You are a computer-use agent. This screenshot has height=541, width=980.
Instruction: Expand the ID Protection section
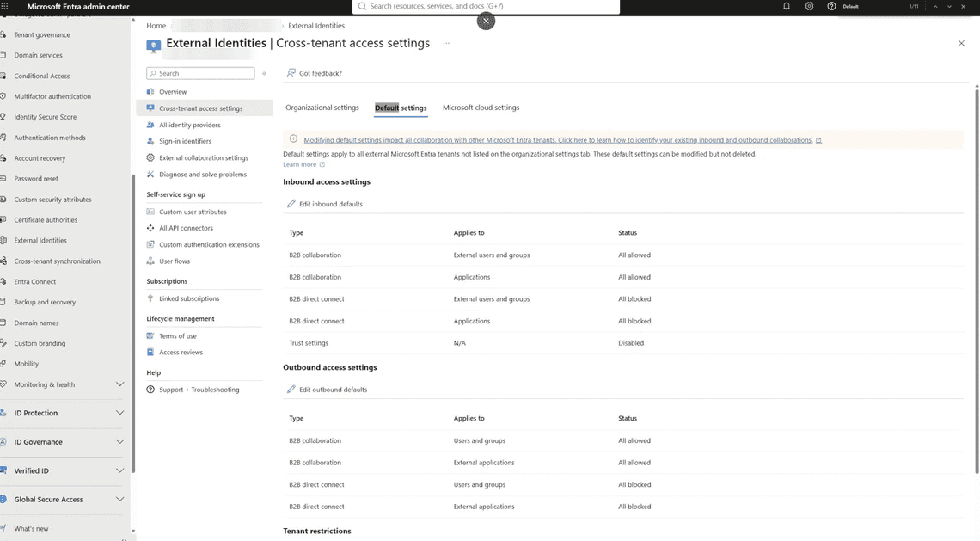tap(120, 413)
